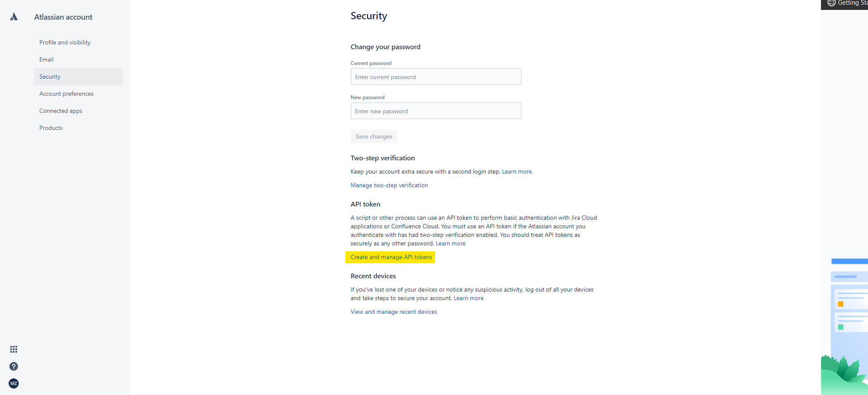
Task: Open View and manage recent devices
Action: point(394,312)
